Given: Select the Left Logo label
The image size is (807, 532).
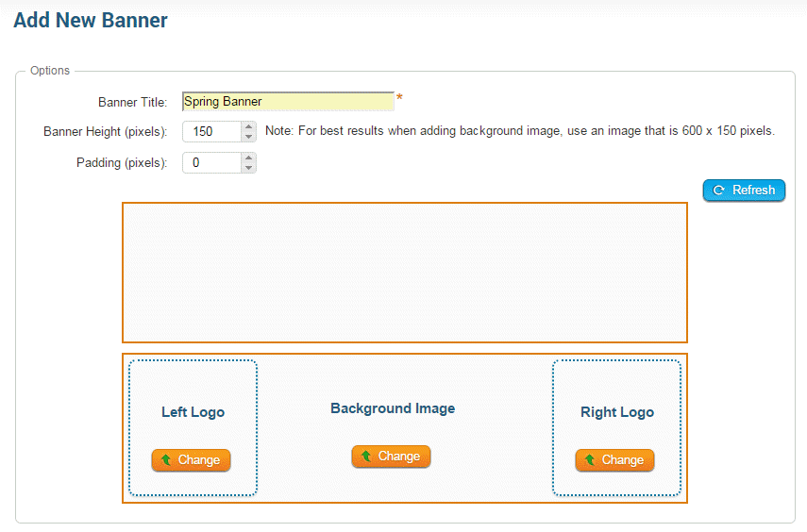Looking at the screenshot, I should 193,412.
